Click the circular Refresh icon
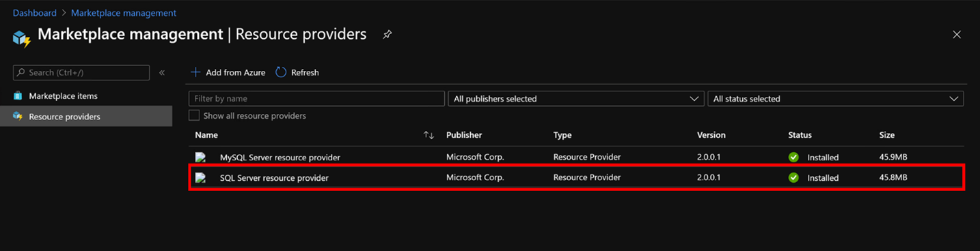Viewport: 980px width, 251px height. point(281,72)
